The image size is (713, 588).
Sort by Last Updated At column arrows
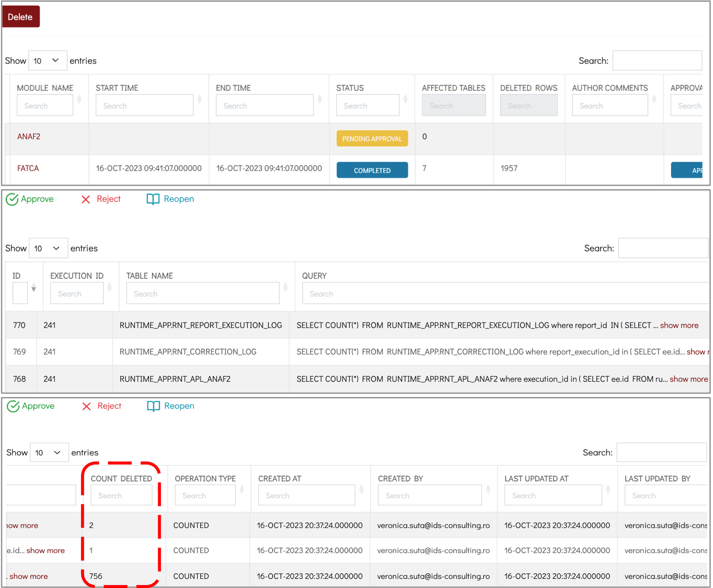click(x=608, y=489)
